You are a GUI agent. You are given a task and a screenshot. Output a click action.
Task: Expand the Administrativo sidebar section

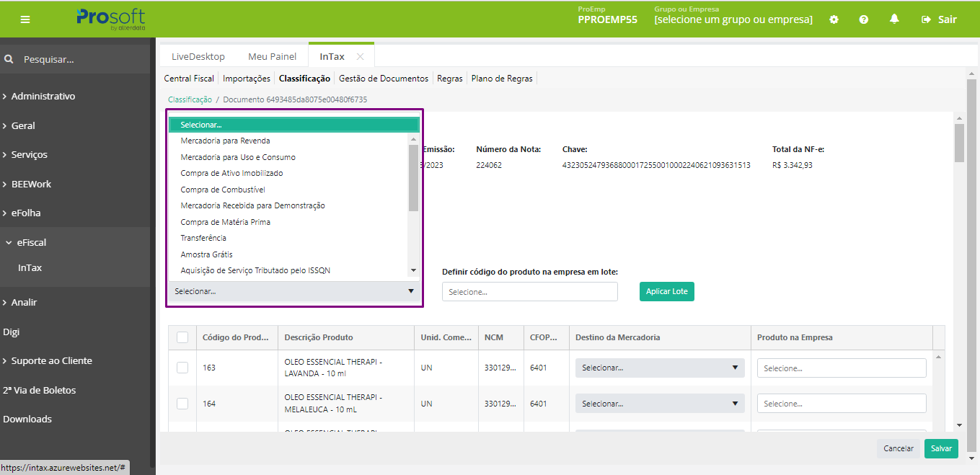(x=43, y=96)
